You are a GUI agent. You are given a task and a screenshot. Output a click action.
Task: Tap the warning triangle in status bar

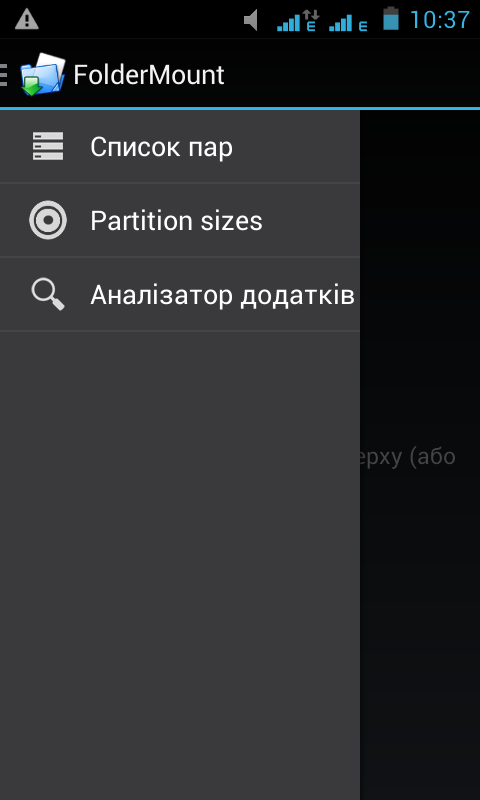pyautogui.click(x=27, y=19)
